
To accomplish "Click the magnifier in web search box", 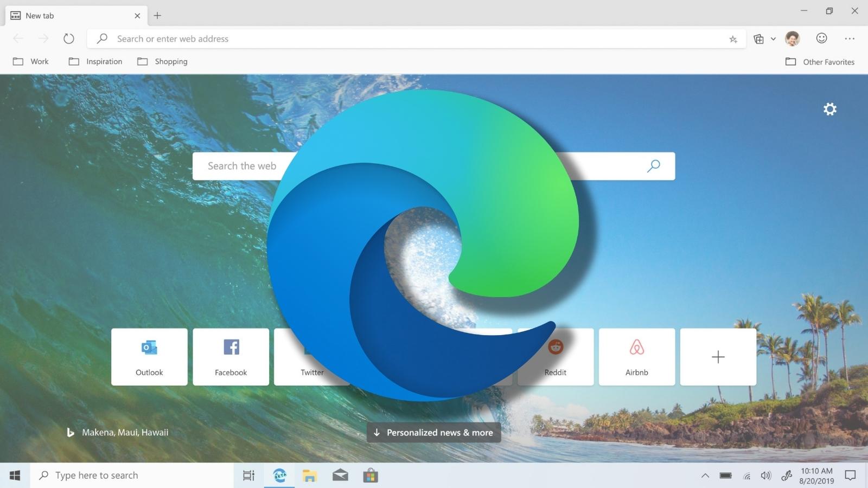I will 654,166.
